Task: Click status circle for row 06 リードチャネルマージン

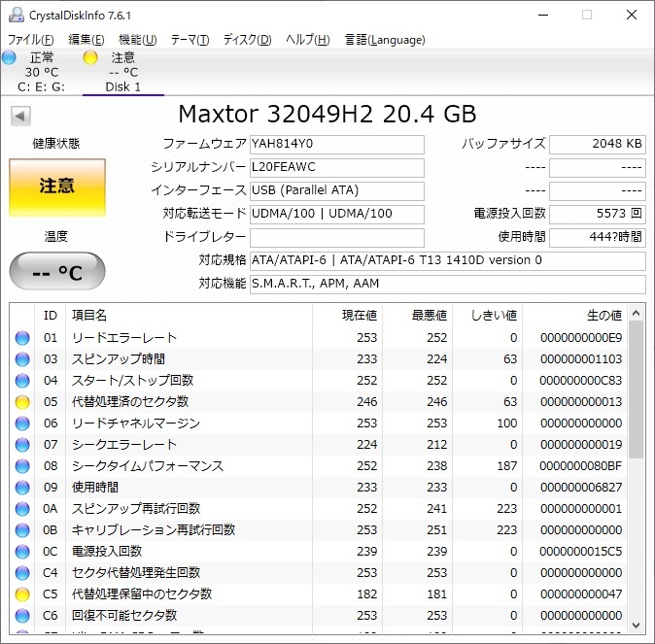Action: [22, 424]
